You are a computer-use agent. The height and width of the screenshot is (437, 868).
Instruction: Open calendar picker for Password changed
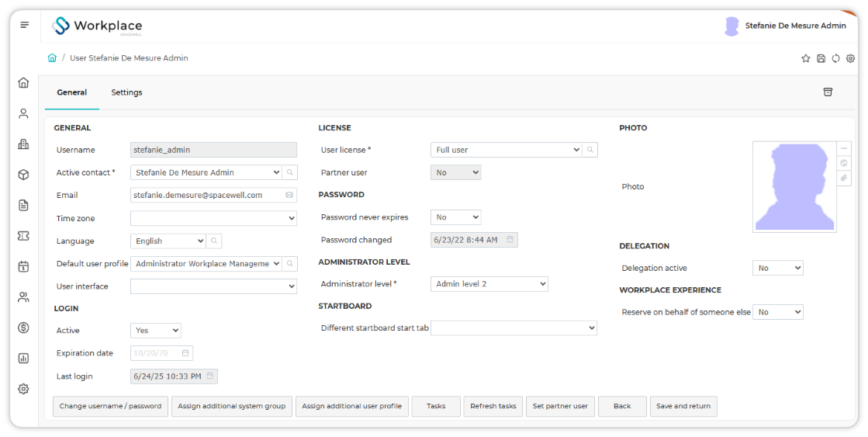pos(510,240)
